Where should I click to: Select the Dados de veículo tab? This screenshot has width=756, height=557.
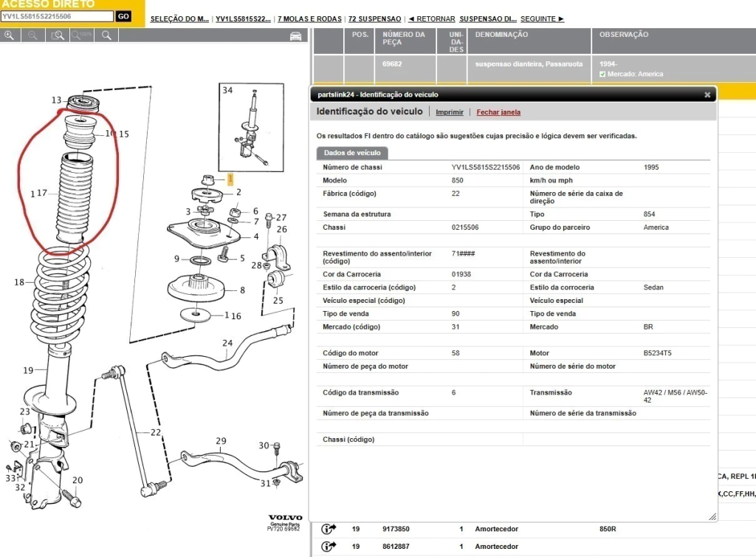coord(352,153)
